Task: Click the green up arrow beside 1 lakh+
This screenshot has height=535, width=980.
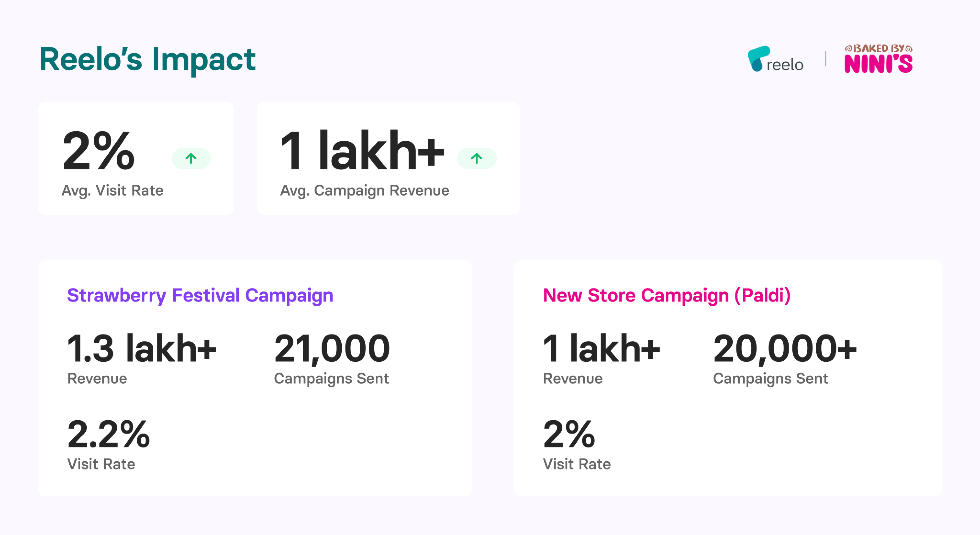Action: point(477,158)
